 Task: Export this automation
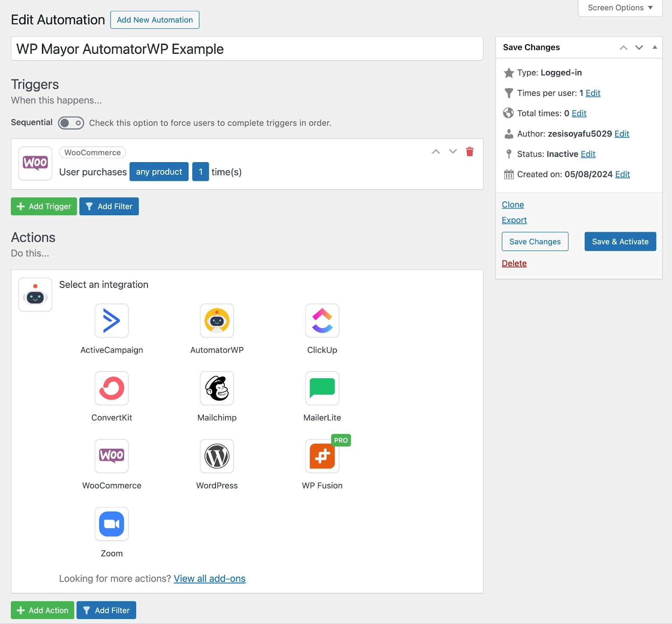coord(514,220)
